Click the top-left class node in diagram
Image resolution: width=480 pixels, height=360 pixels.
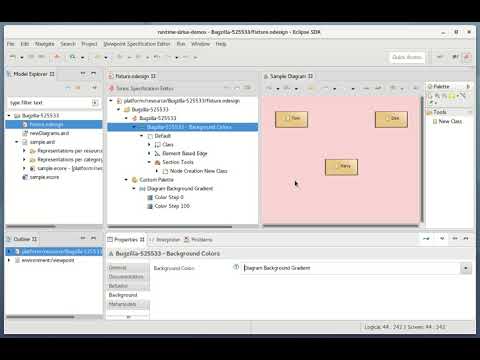coord(291,119)
